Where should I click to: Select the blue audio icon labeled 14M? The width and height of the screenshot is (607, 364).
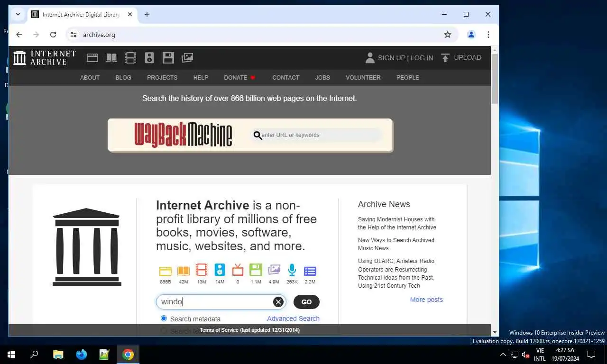[220, 270]
